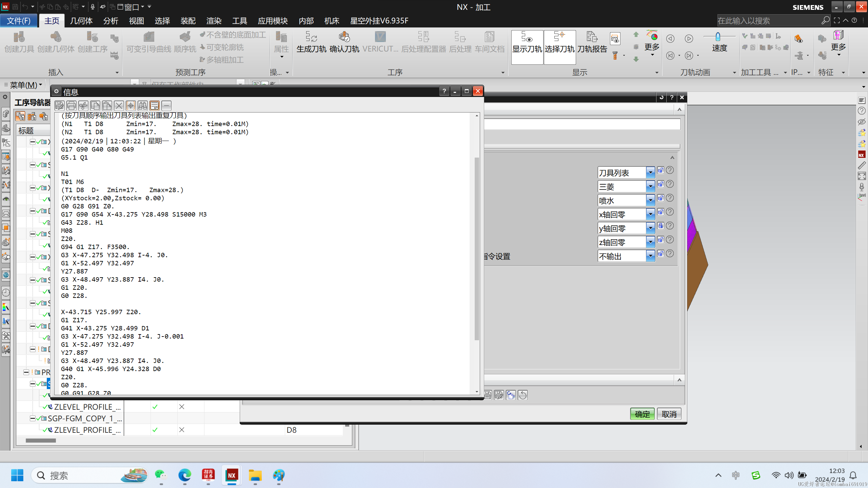Screen dimensions: 868x488
Task: Toggle 显示刀轨 display tool path button
Action: (527, 47)
